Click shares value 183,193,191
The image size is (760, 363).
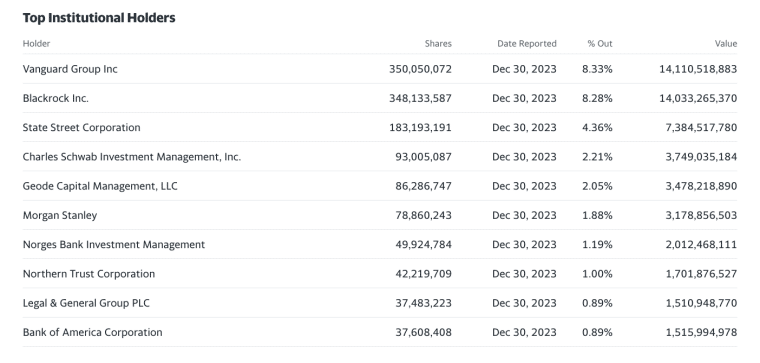pyautogui.click(x=420, y=127)
